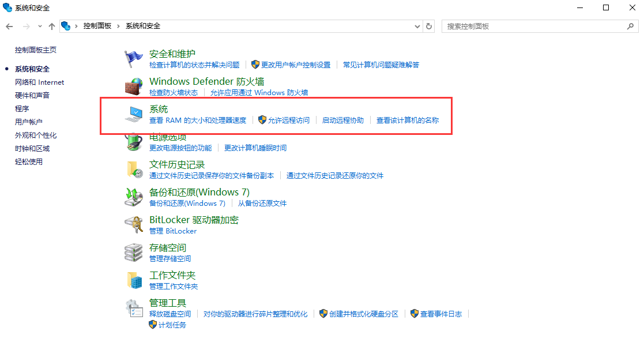This screenshot has height=339, width=644.
Task: Select 系统和安全 in the sidebar
Action: click(32, 69)
